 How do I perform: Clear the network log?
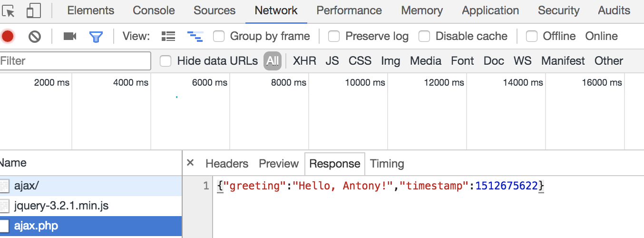coord(34,36)
